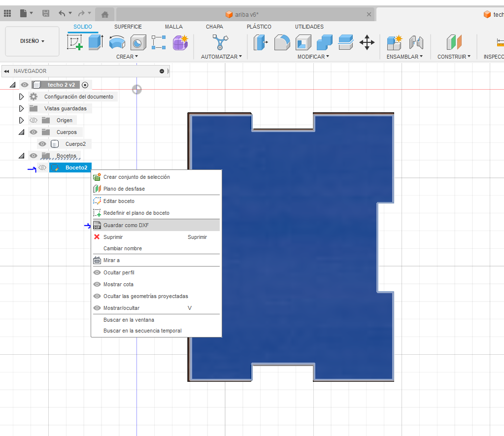Open the DISEÑO workspace dropdown
This screenshot has height=436, width=504.
pos(32,41)
